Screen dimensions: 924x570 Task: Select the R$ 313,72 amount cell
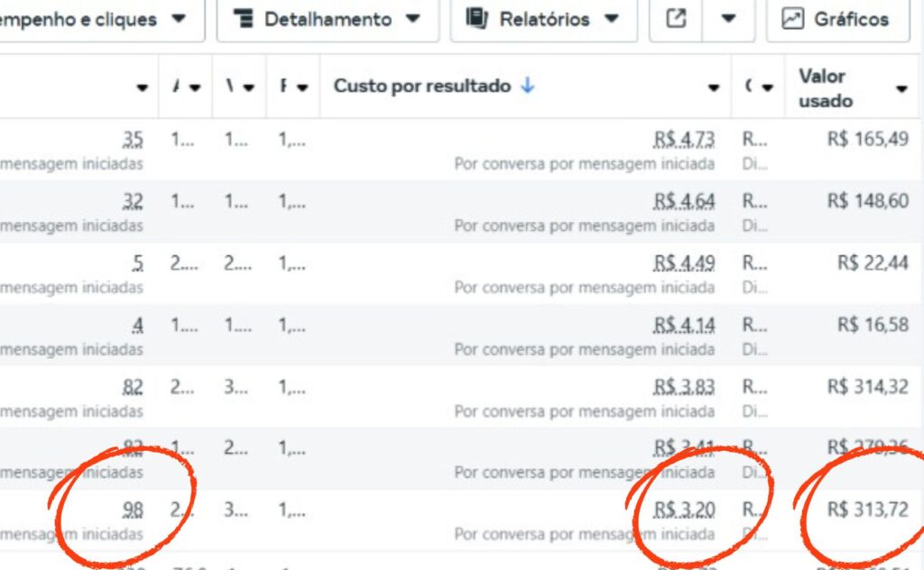click(868, 510)
